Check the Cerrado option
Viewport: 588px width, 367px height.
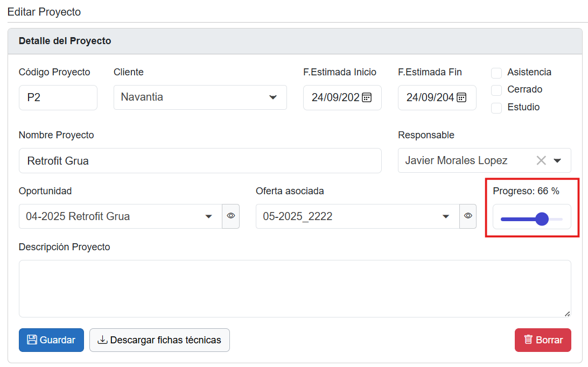point(496,90)
